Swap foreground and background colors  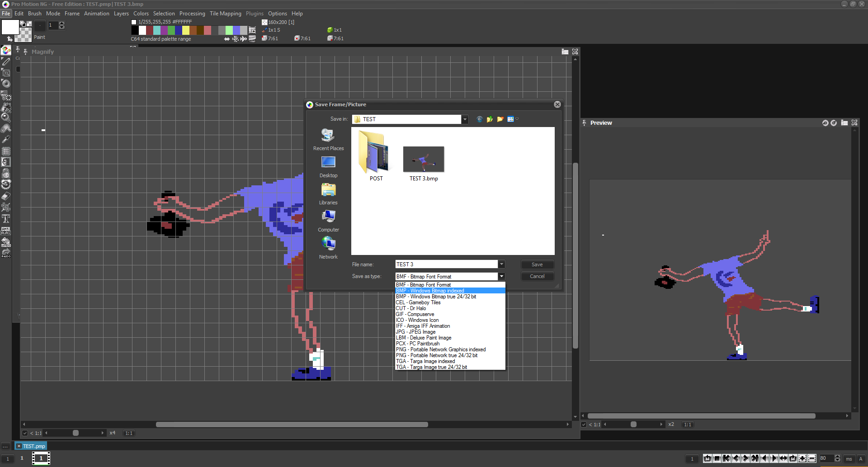(10, 39)
